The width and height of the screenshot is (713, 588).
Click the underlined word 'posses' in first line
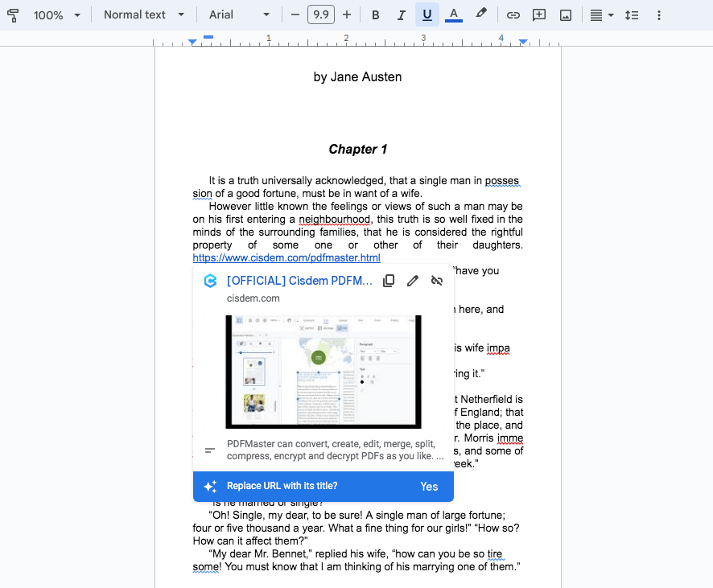[501, 181]
